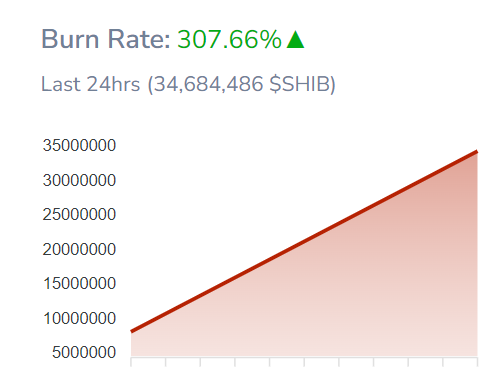Click the green up-arrow triangle icon

click(x=295, y=40)
